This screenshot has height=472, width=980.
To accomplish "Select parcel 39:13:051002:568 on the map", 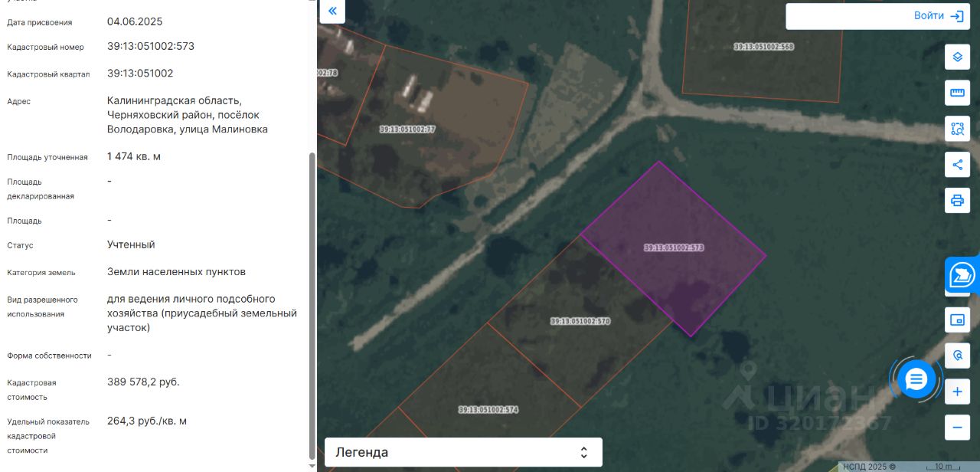I will pos(763,47).
